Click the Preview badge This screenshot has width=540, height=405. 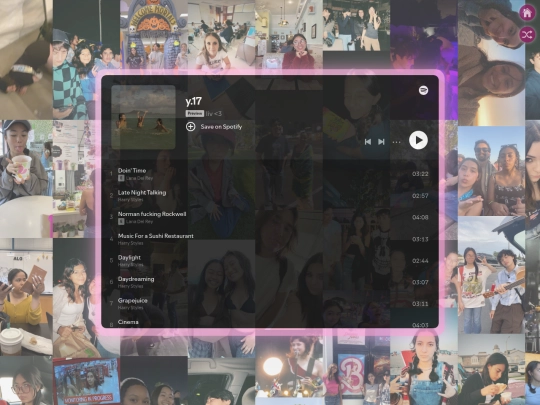pyautogui.click(x=195, y=114)
